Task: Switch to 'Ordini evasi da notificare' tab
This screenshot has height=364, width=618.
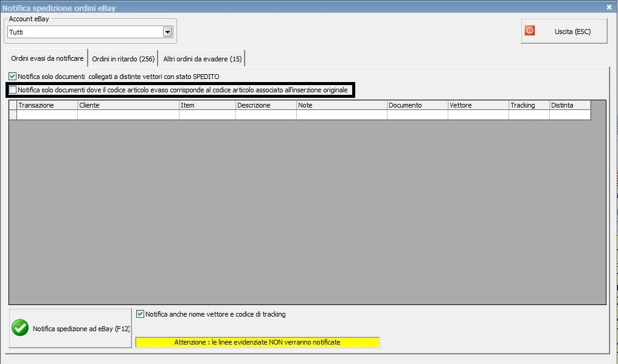Action: (47, 58)
